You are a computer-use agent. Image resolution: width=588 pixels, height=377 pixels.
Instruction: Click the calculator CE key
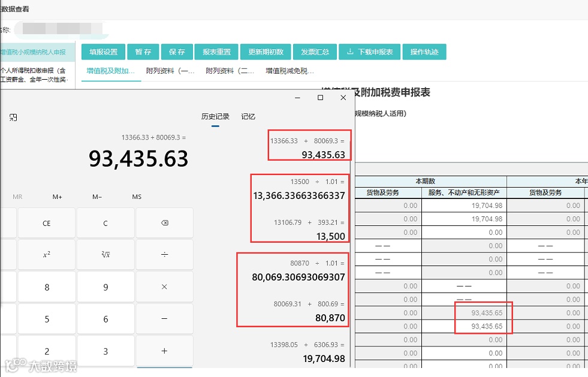47,223
